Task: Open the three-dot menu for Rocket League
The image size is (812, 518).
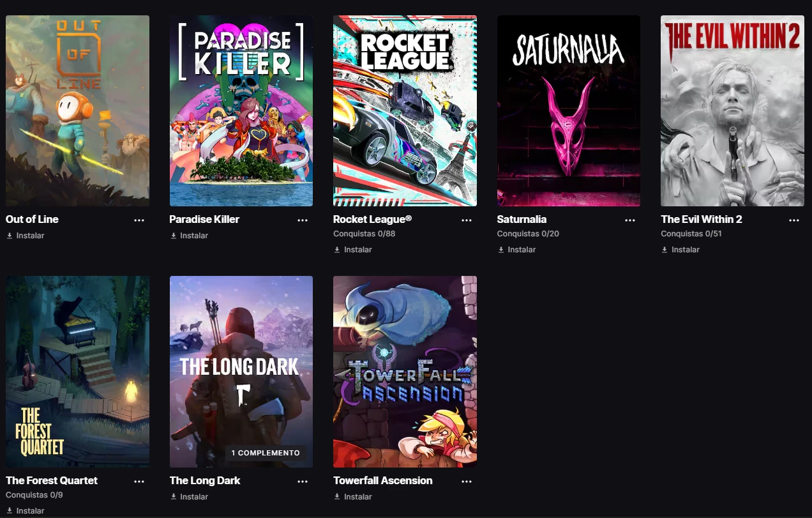Action: [467, 220]
